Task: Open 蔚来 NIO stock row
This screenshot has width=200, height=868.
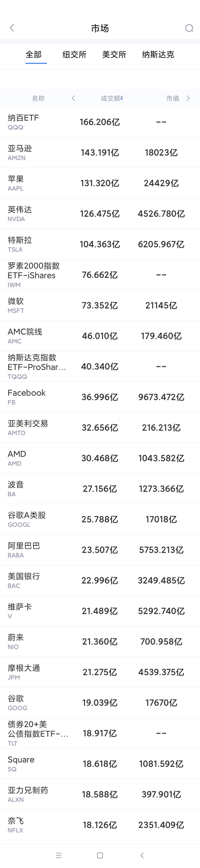Action: coord(100,641)
